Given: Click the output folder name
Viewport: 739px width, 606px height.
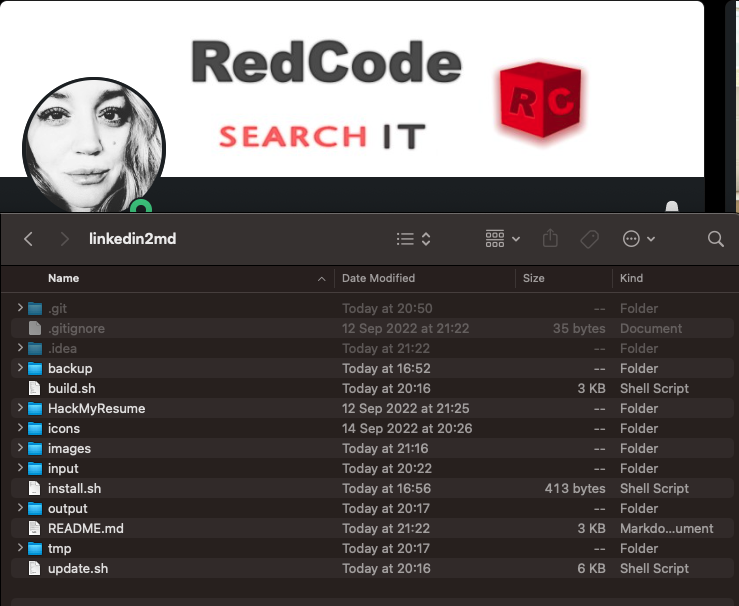Looking at the screenshot, I should point(68,508).
